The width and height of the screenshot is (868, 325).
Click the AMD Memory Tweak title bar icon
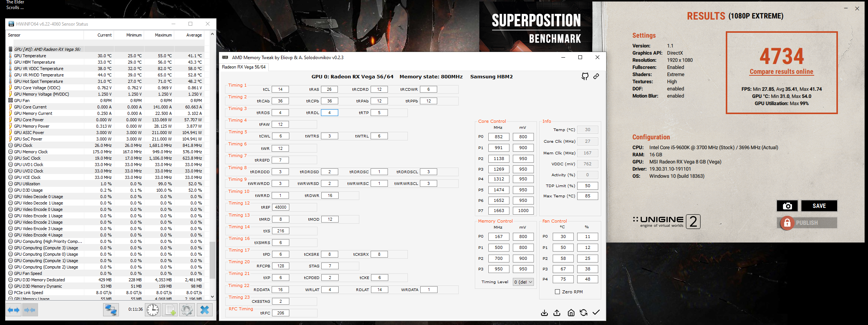point(225,57)
